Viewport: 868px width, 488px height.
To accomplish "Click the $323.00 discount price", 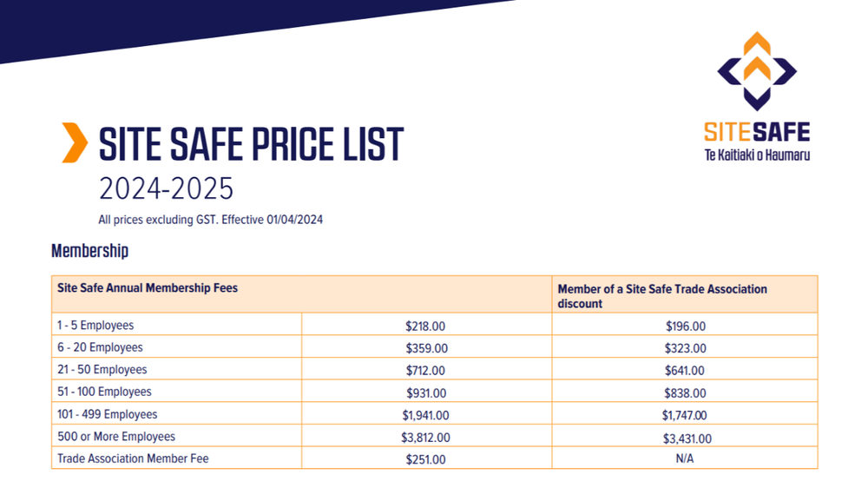I will point(685,348).
